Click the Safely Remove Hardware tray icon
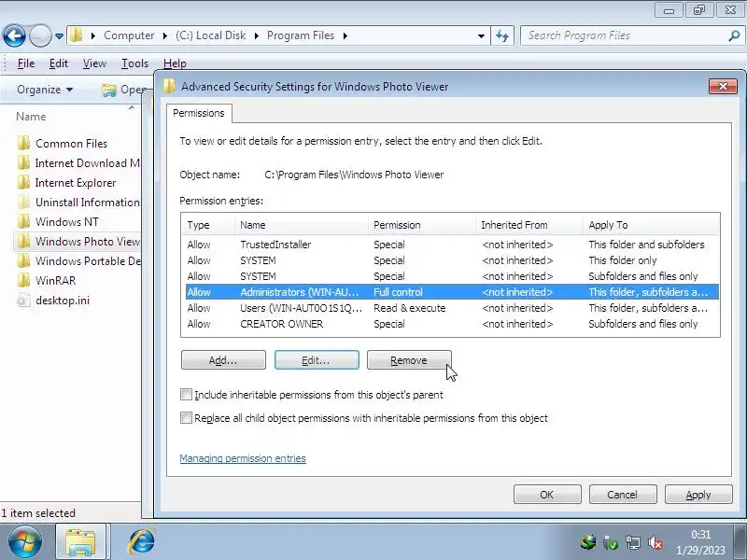Image resolution: width=747 pixels, height=560 pixels. pyautogui.click(x=611, y=542)
